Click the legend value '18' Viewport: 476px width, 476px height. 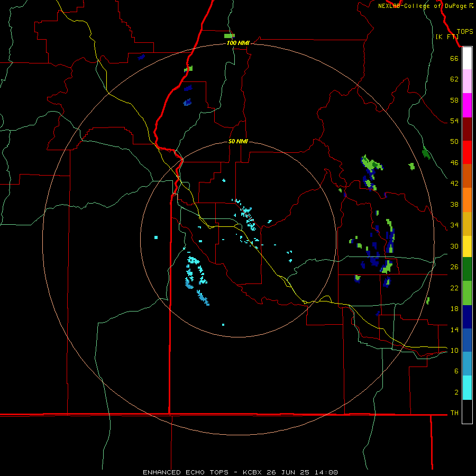[454, 309]
